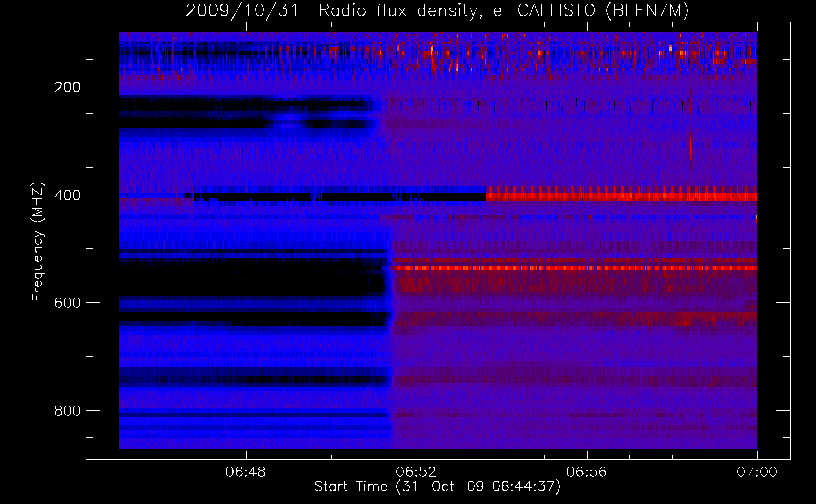
Task: Click the "600" frequency tick label
Action: point(68,303)
